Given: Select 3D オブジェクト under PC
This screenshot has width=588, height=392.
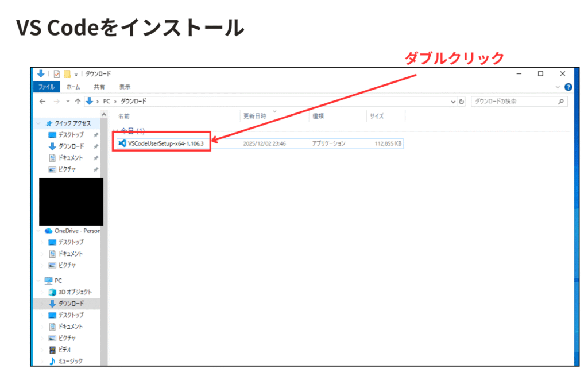Looking at the screenshot, I should [75, 292].
